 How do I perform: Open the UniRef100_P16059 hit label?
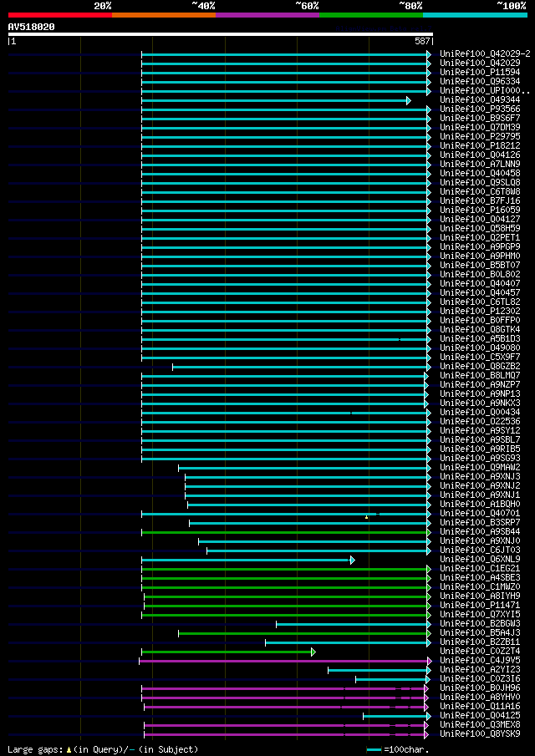[480, 211]
